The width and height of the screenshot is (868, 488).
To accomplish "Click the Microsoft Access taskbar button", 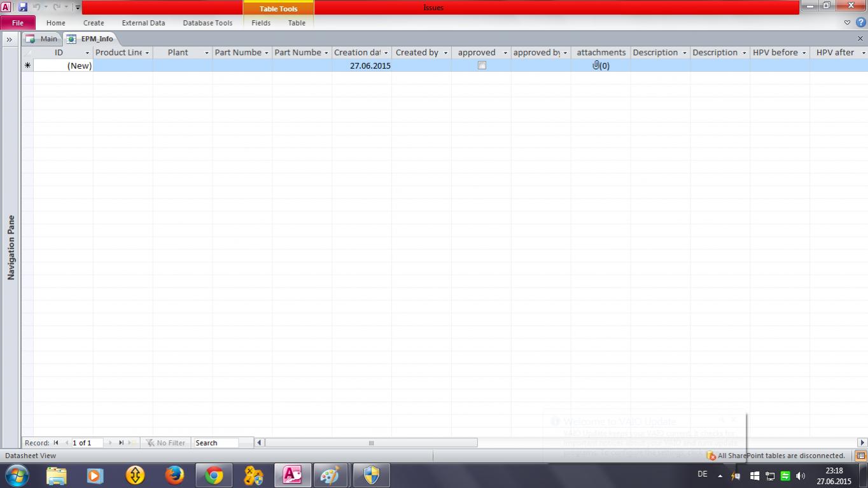I will [x=292, y=475].
